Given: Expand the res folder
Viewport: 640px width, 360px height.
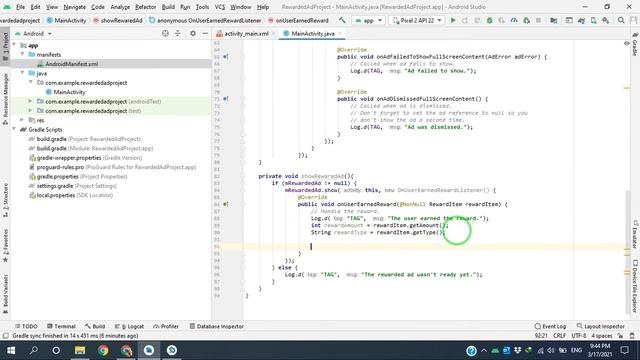Looking at the screenshot, I should (22, 120).
